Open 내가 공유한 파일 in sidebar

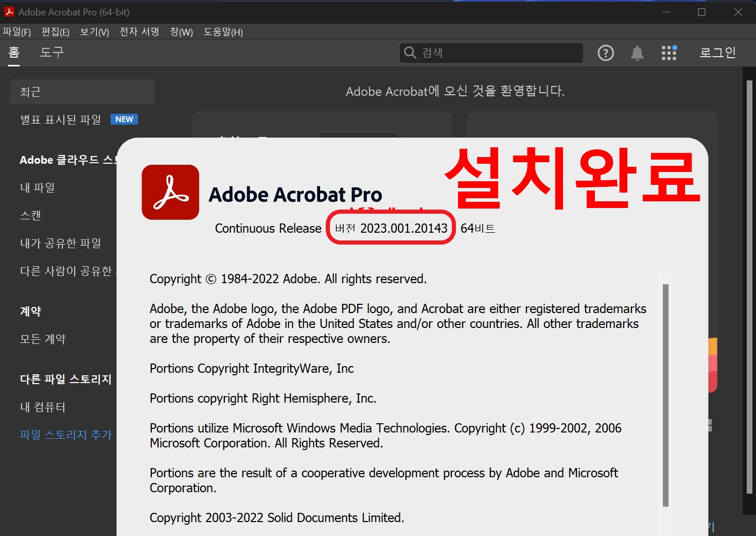pos(60,243)
